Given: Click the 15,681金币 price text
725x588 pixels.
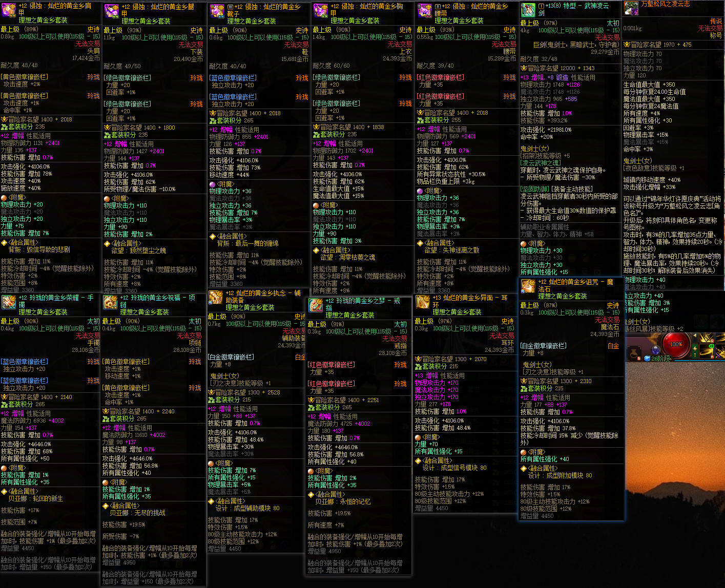Looking at the screenshot, I should pyautogui.click(x=295, y=59).
